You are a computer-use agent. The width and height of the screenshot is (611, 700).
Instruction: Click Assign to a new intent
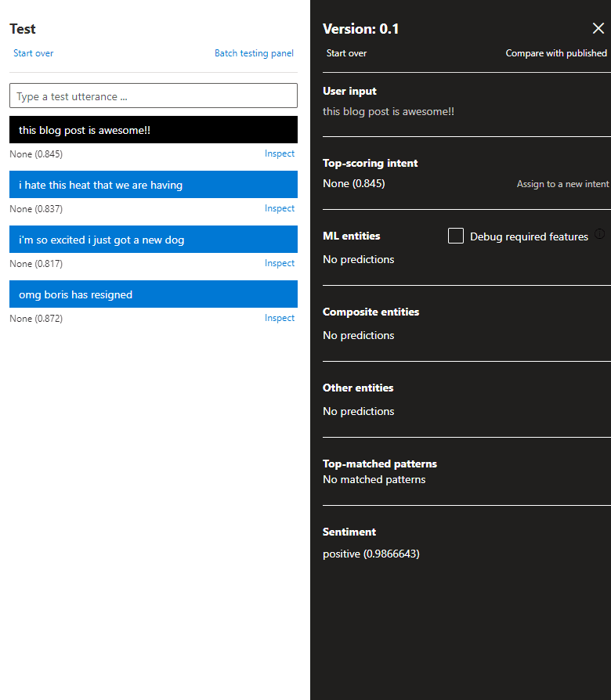[x=562, y=184]
